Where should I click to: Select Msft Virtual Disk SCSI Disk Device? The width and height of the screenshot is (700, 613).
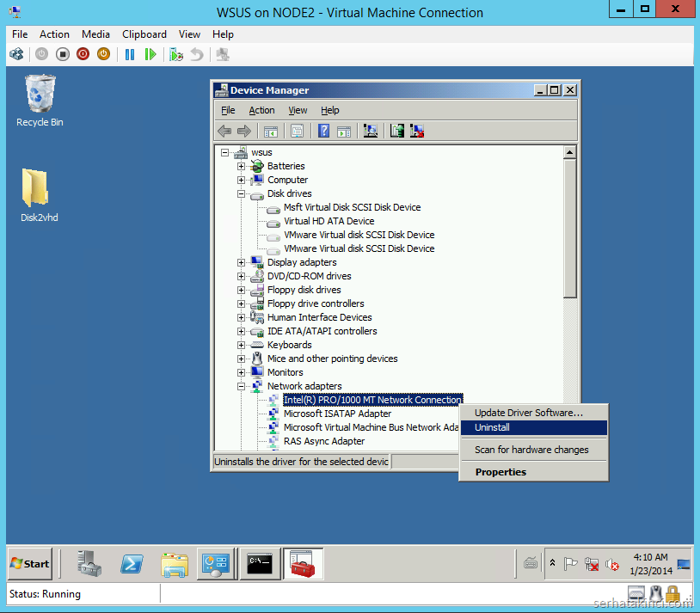point(353,207)
